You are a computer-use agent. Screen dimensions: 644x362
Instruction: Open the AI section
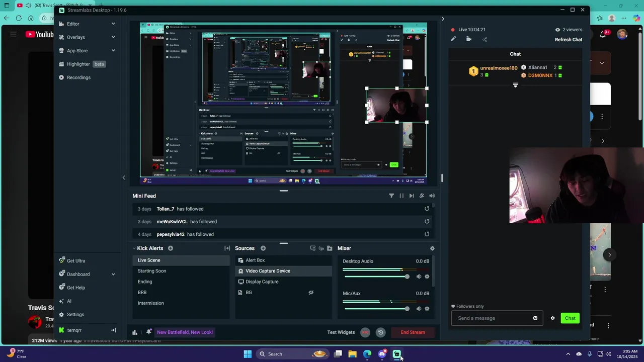pyautogui.click(x=69, y=301)
